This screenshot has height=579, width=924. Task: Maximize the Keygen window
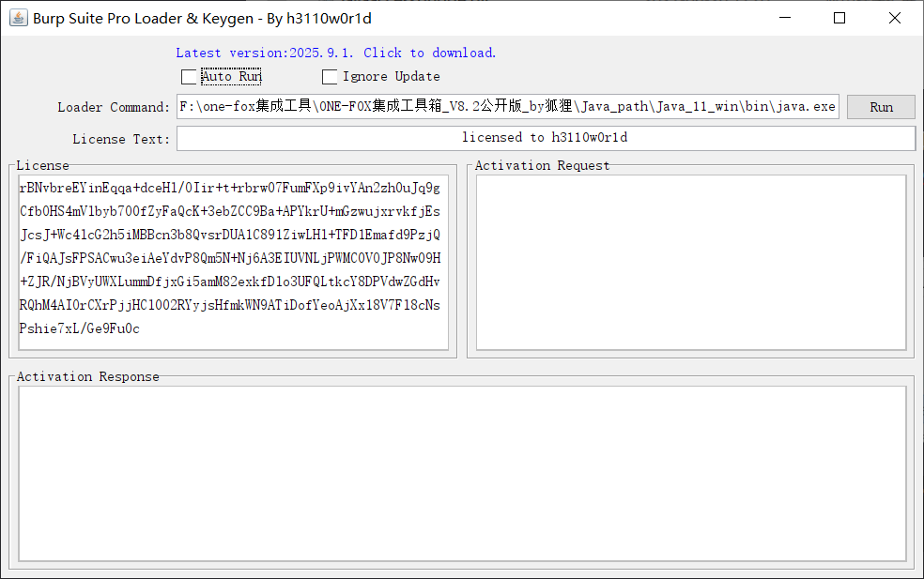click(839, 18)
